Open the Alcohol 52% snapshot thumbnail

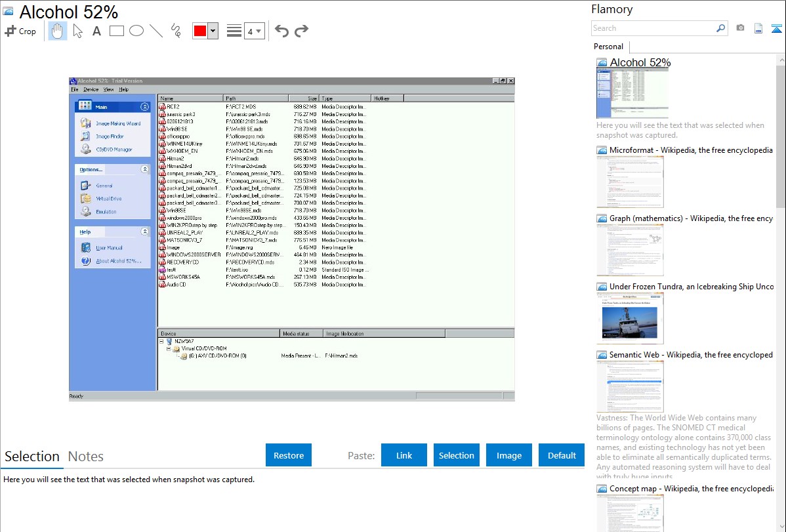point(632,93)
